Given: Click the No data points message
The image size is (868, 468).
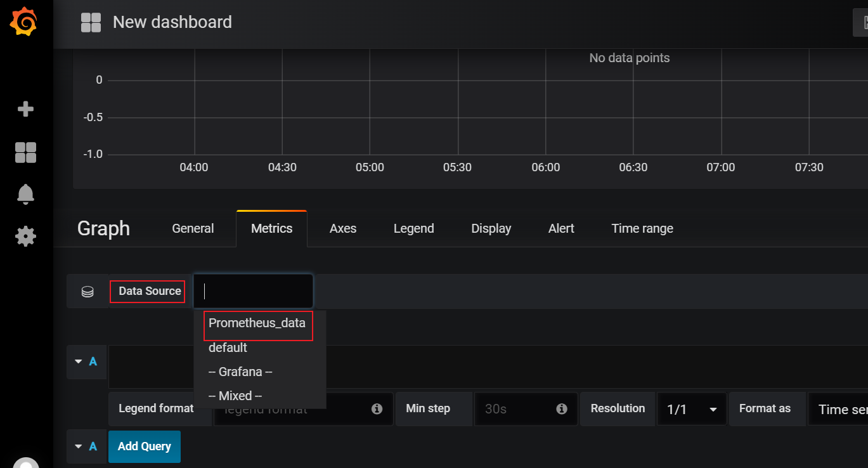Looking at the screenshot, I should click(630, 58).
